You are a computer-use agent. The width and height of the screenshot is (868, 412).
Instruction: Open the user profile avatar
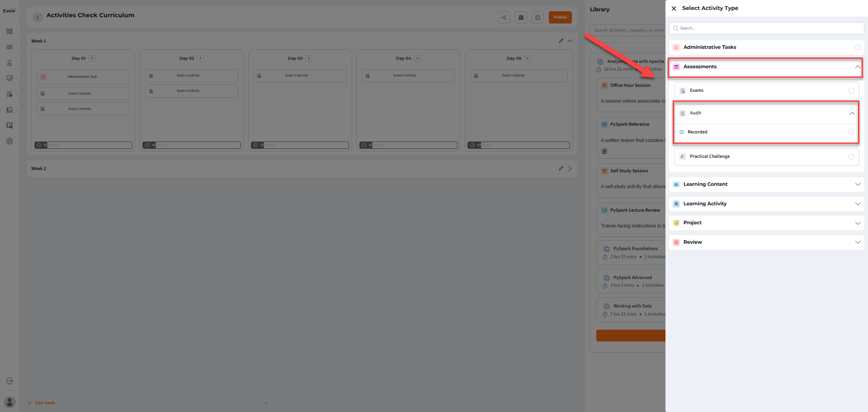9,402
